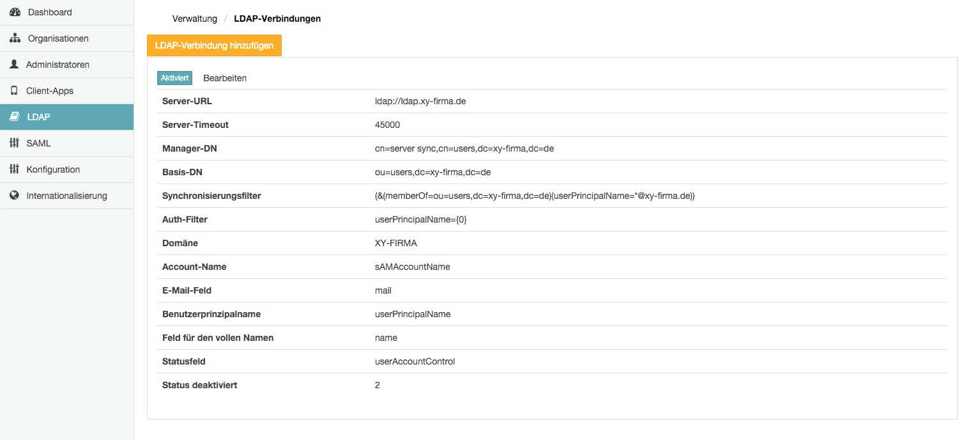Click the Domäne value XY-FIRMA

tap(396, 243)
